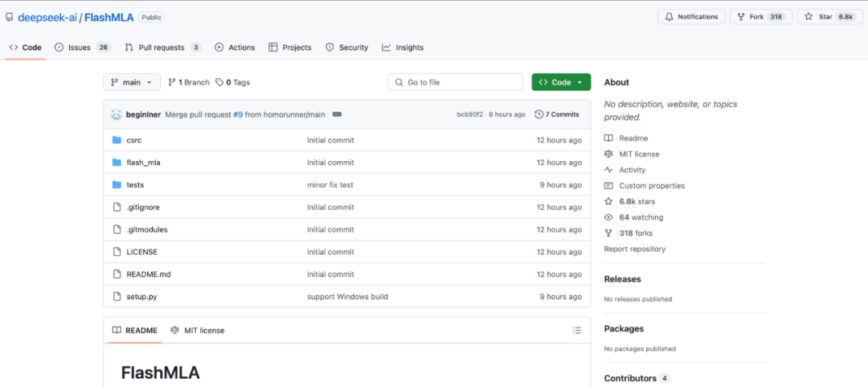Click the .gitignore file icon

(x=117, y=207)
